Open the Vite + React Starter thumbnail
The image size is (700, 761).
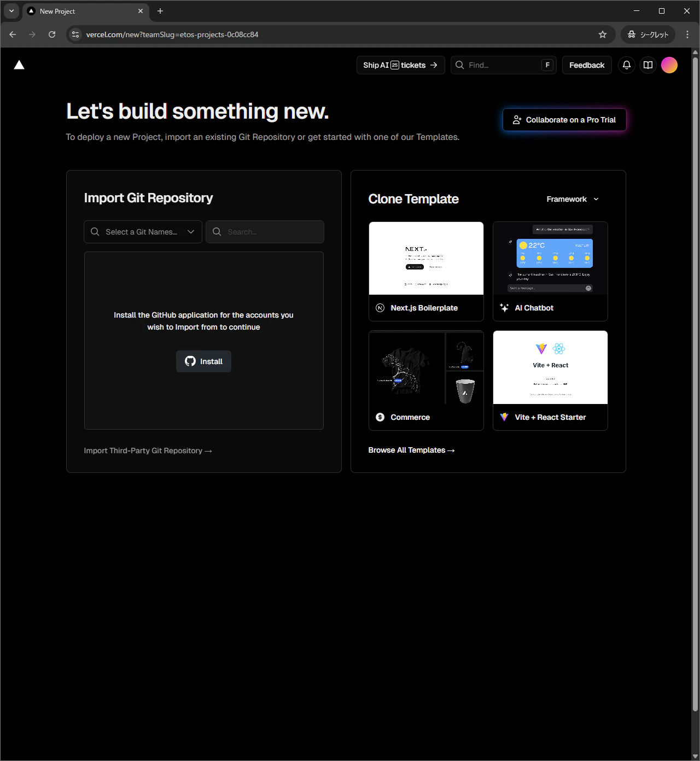point(550,367)
